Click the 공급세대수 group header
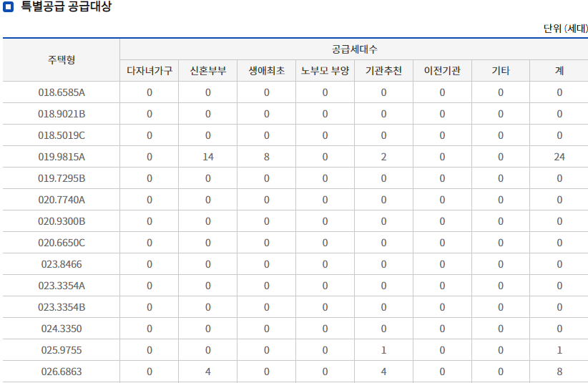This screenshot has width=588, height=383. click(354, 49)
